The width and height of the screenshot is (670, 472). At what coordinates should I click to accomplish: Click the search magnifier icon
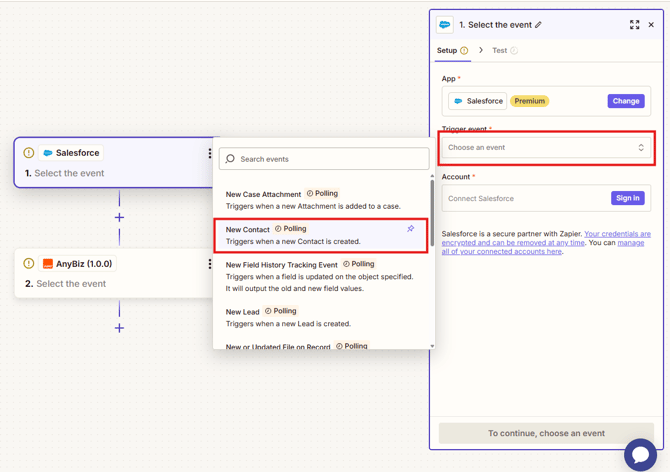click(230, 159)
